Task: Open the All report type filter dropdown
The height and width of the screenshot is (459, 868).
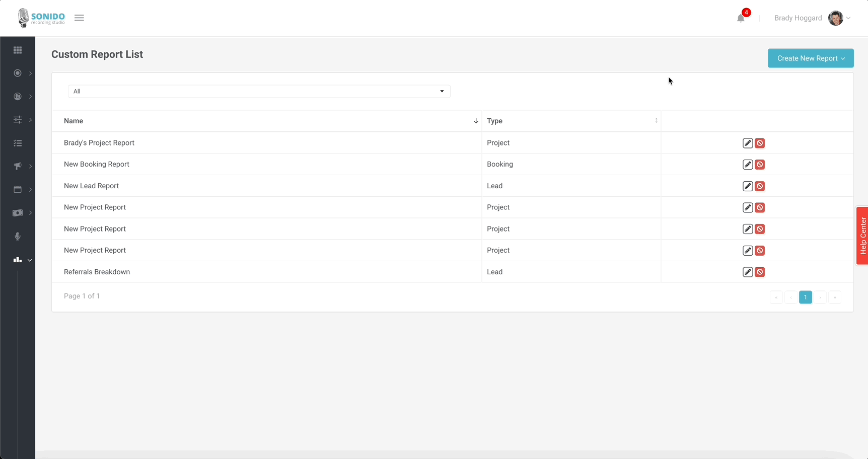Action: pos(259,91)
